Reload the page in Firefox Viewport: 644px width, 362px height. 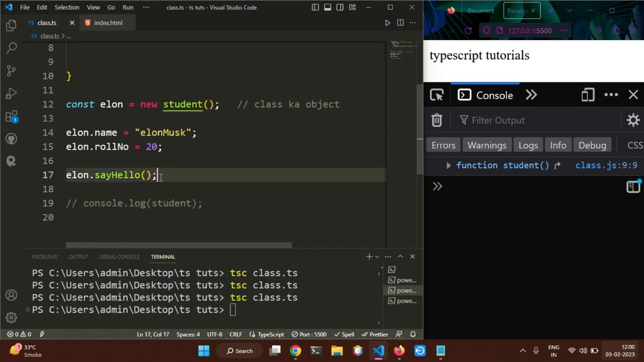468,30
